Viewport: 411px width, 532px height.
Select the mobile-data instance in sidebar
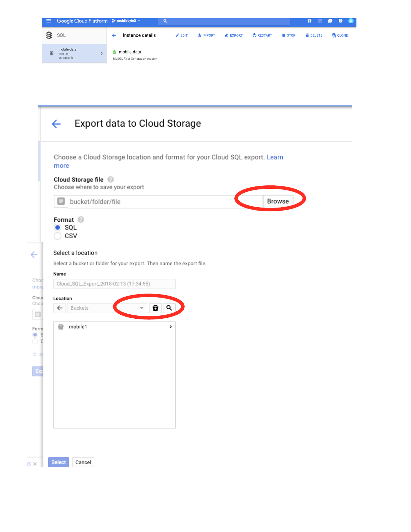74,53
